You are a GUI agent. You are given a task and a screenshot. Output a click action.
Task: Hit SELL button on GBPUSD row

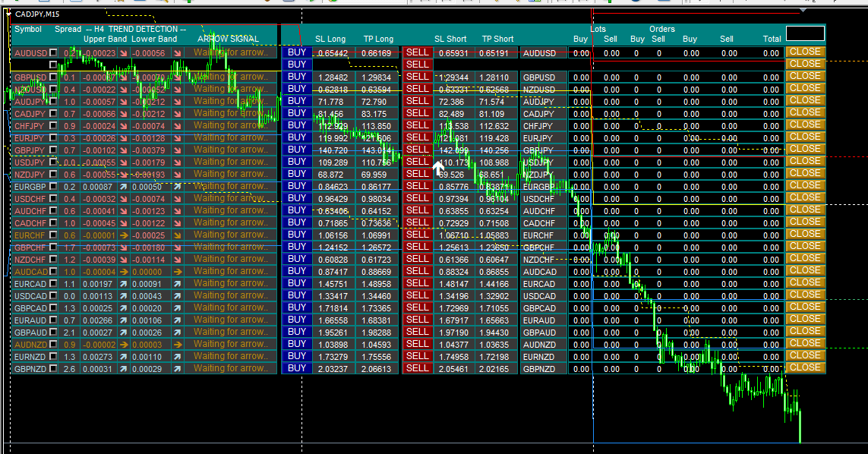tap(418, 77)
